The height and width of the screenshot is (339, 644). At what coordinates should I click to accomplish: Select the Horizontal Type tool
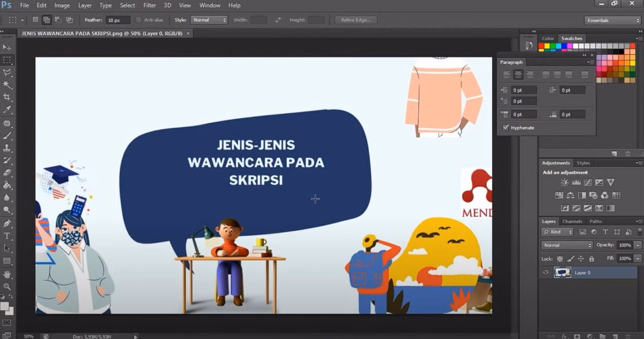(7, 236)
